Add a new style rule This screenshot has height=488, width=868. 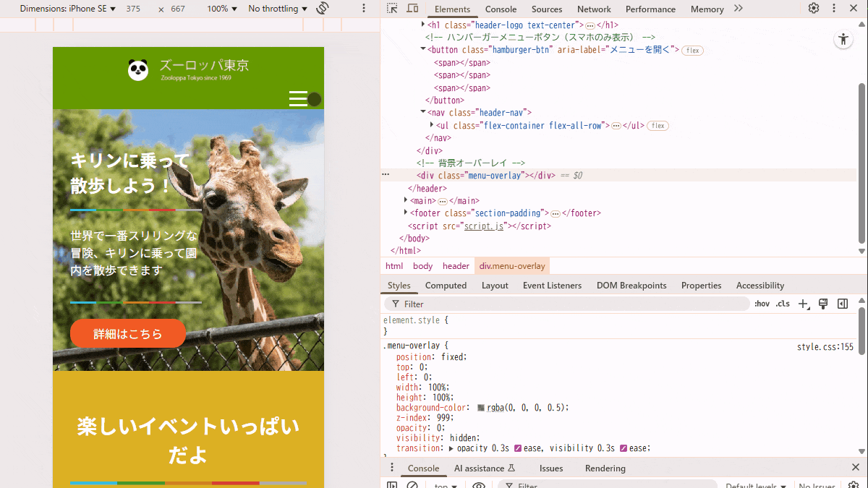803,304
